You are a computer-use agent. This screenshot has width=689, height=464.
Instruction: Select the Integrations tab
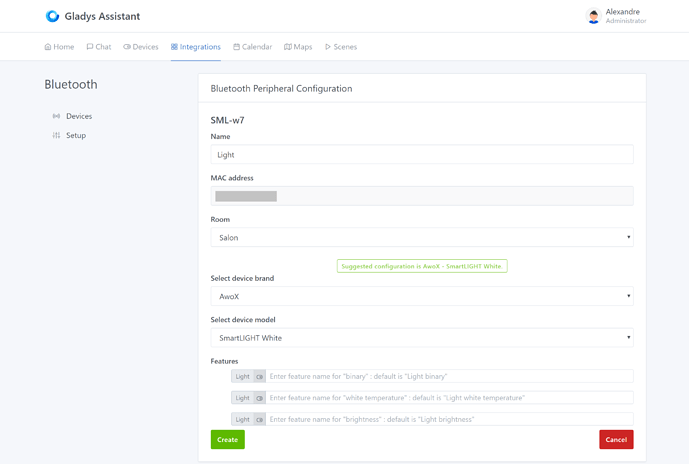click(x=196, y=47)
